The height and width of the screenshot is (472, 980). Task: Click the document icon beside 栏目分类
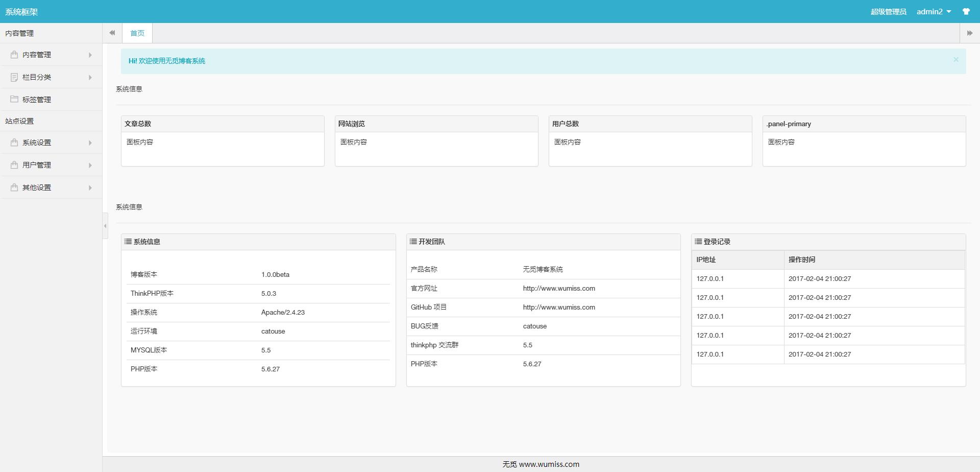pos(14,77)
